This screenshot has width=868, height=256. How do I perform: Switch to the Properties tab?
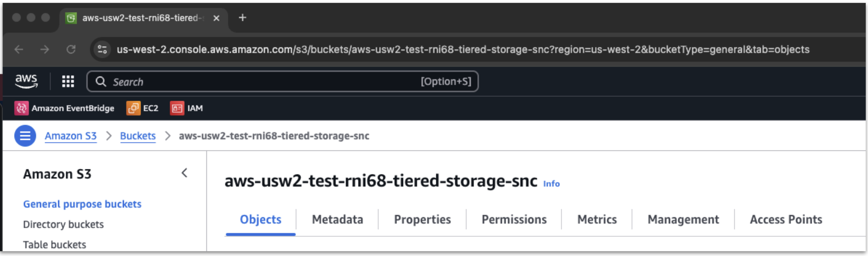[422, 220]
